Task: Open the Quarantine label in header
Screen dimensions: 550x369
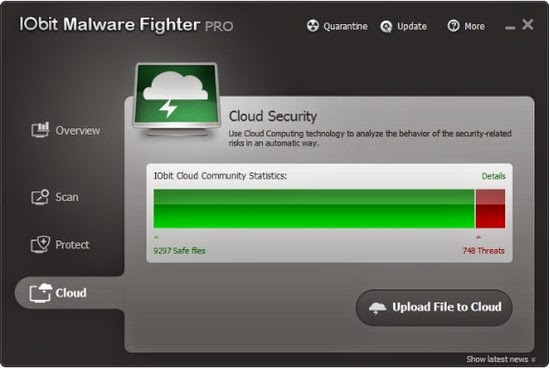Action: point(345,26)
